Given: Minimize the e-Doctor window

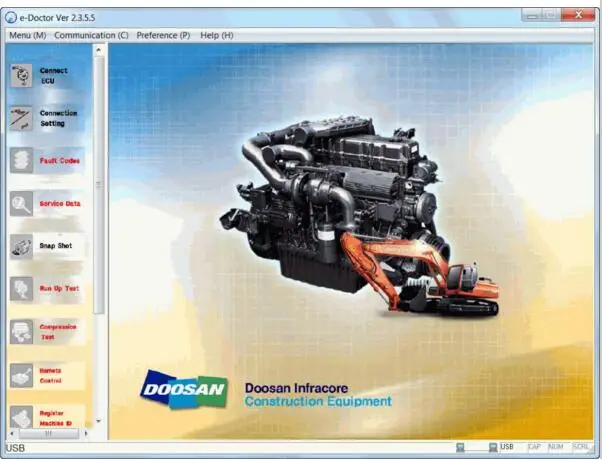Looking at the screenshot, I should (532, 15).
